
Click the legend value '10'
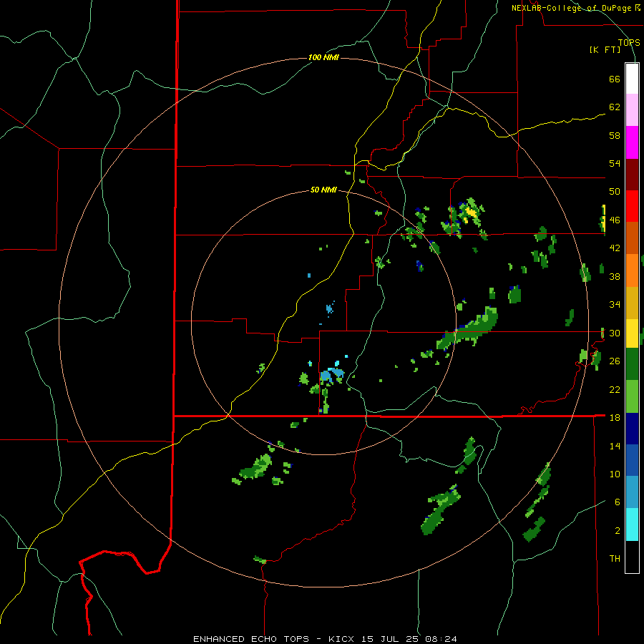tap(615, 474)
